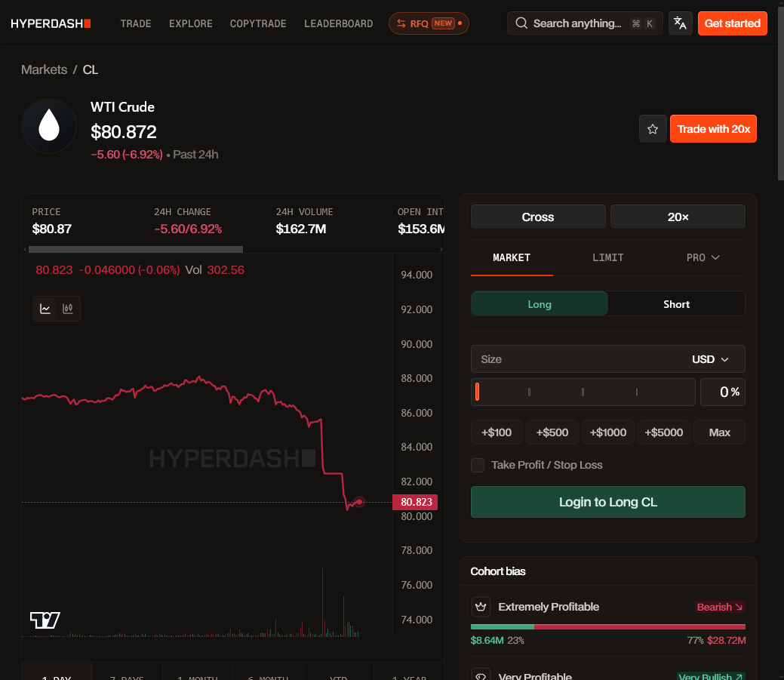Expand the PRO order type dropdown
784x680 pixels.
703,257
